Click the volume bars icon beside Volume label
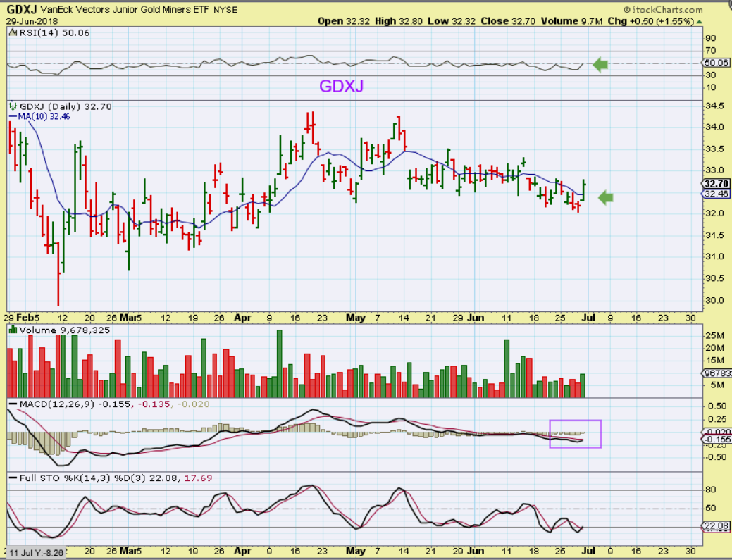The width and height of the screenshot is (732, 560). coord(13,330)
